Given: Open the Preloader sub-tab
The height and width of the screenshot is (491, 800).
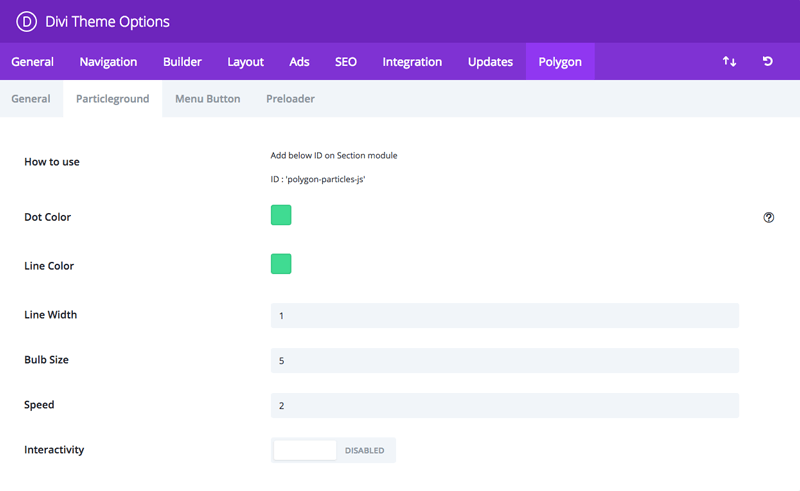Looking at the screenshot, I should coord(290,99).
